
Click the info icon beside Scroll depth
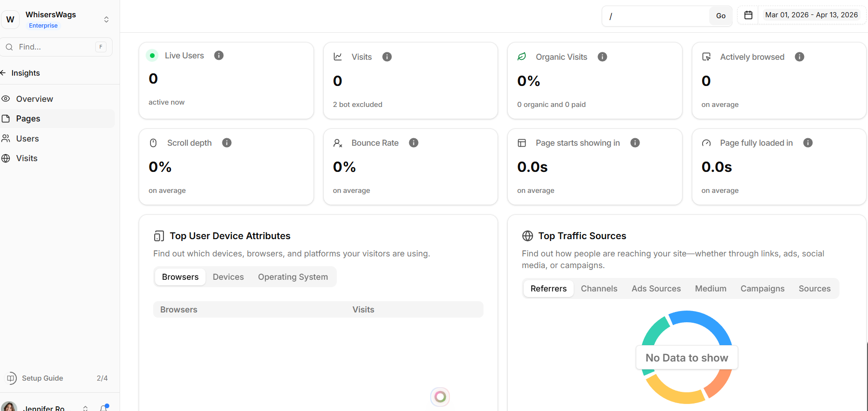(227, 143)
